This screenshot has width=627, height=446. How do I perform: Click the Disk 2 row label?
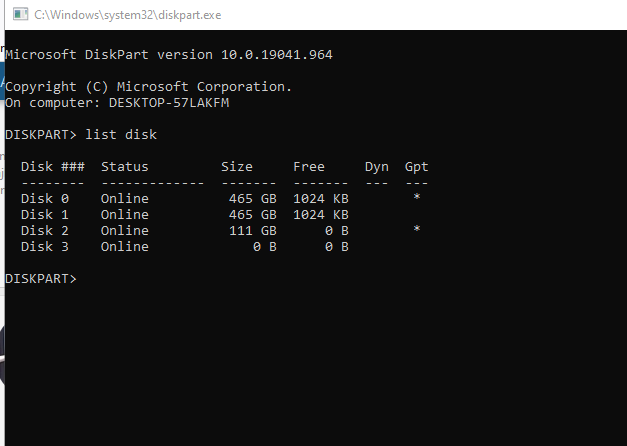(x=45, y=230)
